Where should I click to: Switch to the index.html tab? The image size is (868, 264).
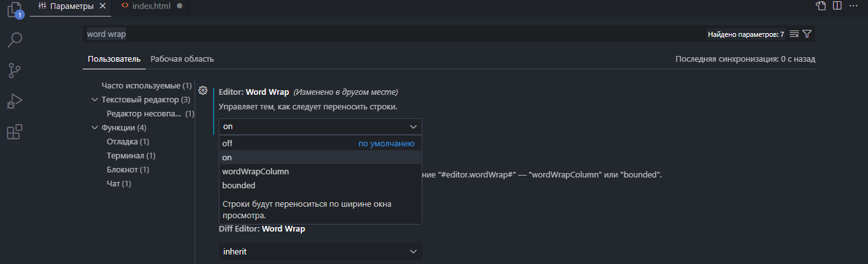[x=151, y=6]
